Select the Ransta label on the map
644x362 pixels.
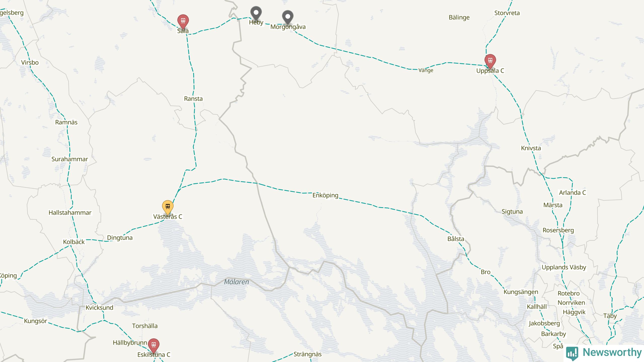[193, 99]
